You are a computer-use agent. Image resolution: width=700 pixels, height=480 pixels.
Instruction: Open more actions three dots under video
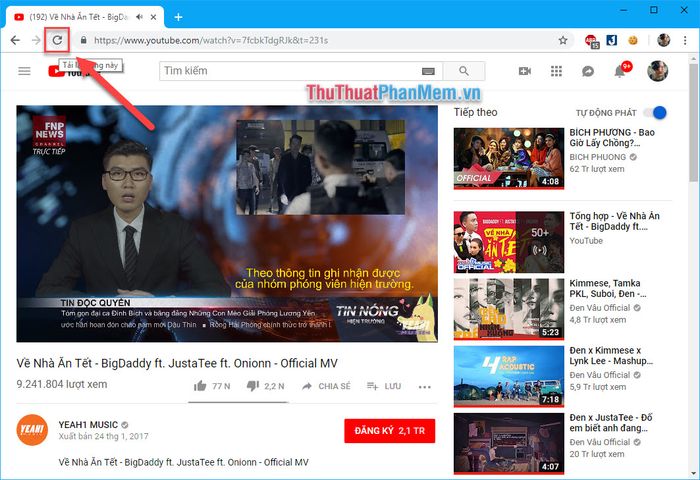tap(425, 387)
